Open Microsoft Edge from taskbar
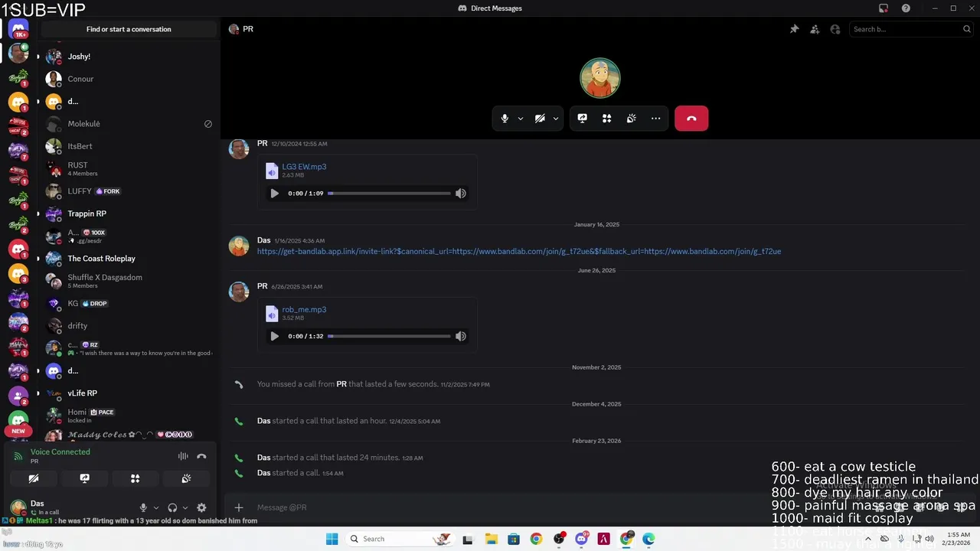980x551 pixels. 648,539
